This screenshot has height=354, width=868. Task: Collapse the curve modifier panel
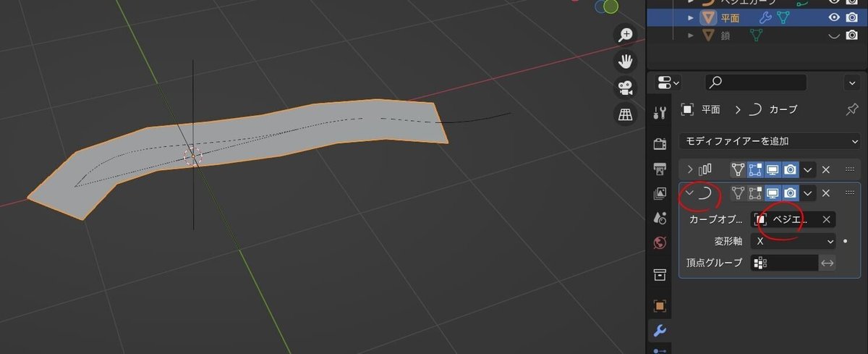click(690, 193)
